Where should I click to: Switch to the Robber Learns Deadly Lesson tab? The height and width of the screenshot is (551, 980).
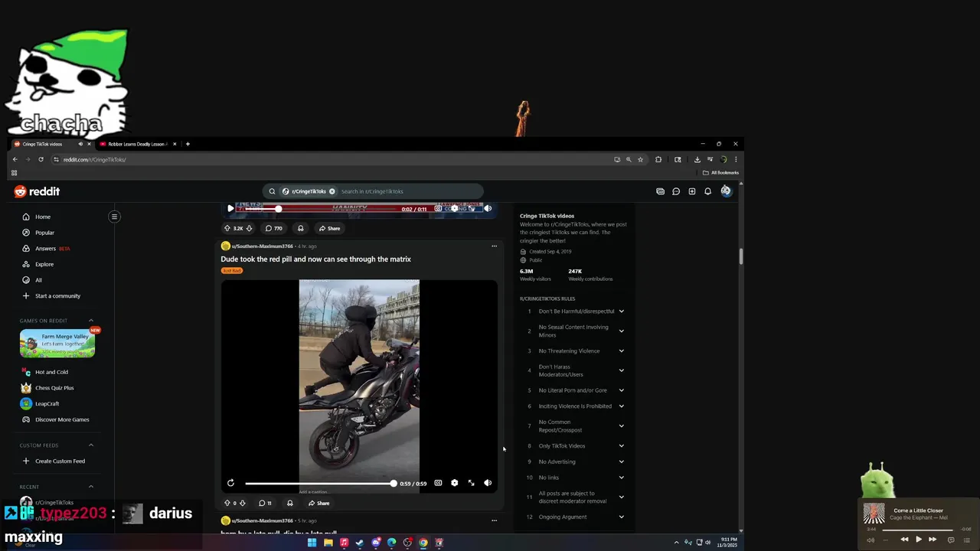pyautogui.click(x=136, y=144)
